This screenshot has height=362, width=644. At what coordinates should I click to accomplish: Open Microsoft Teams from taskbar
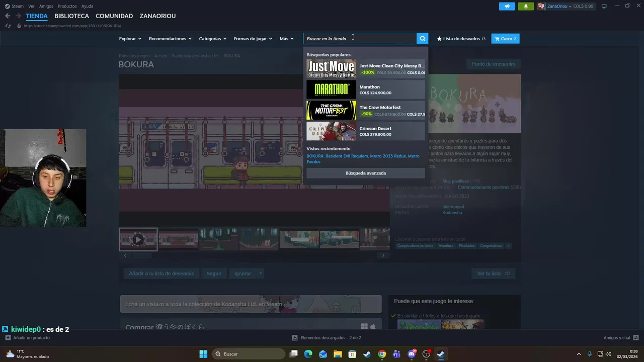(x=396, y=354)
